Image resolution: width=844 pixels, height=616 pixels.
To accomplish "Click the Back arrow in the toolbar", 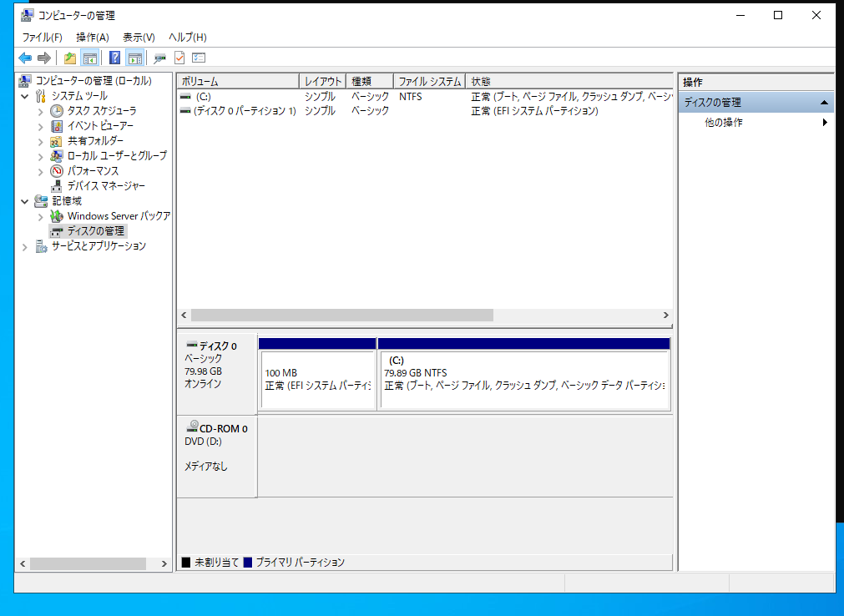I will click(x=25, y=58).
